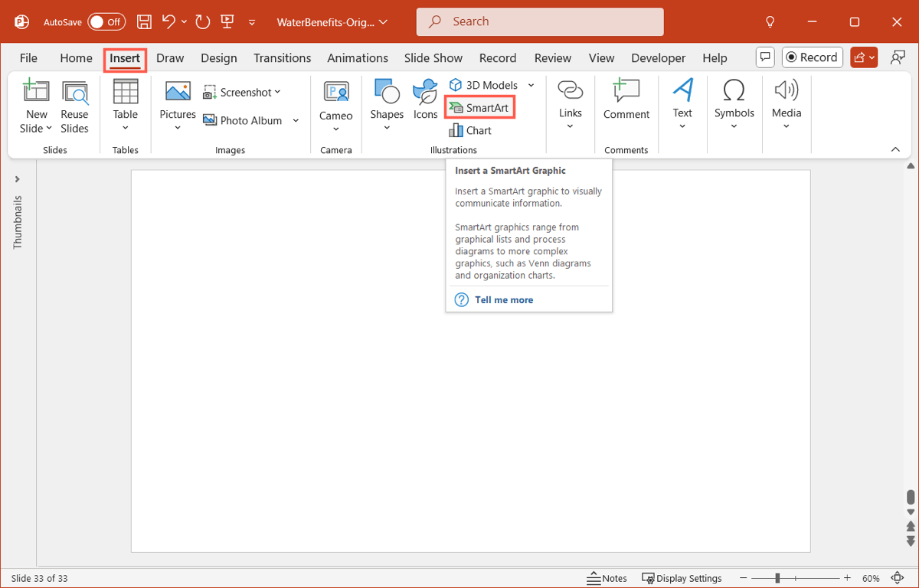
Task: Click zoom in plus button
Action: [x=847, y=578]
